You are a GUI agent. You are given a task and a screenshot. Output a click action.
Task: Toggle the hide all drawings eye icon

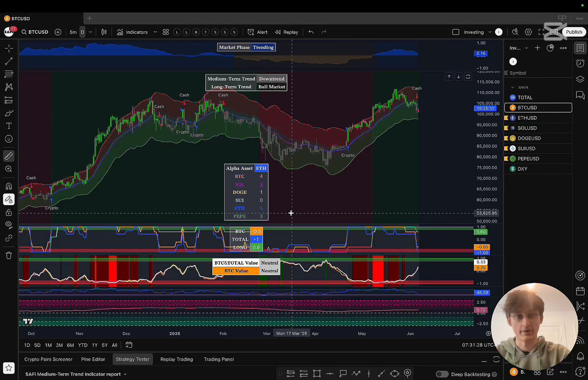pos(9,225)
